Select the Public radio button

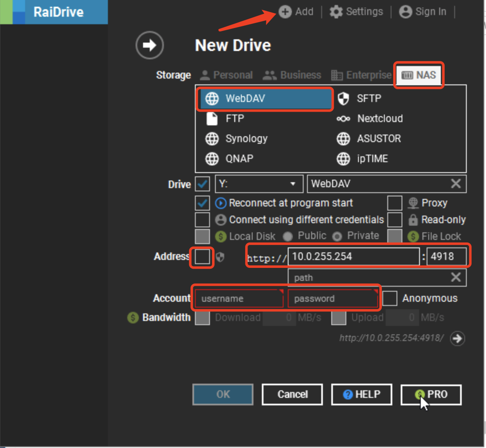pyautogui.click(x=288, y=237)
